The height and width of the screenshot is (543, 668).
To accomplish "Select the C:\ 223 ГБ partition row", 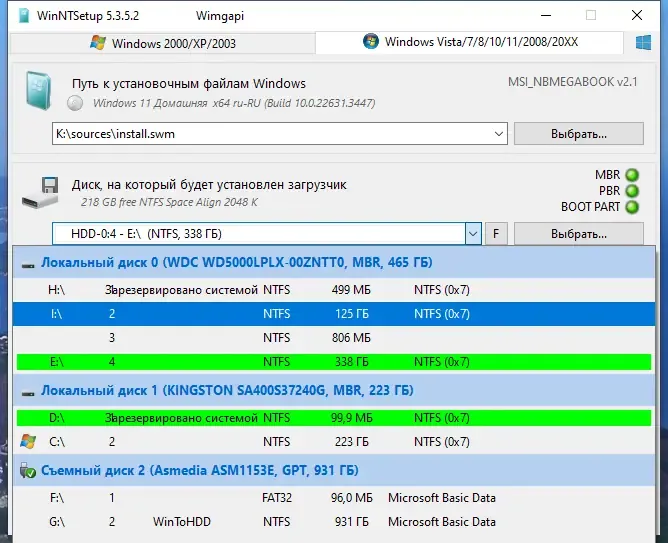I will (334, 442).
